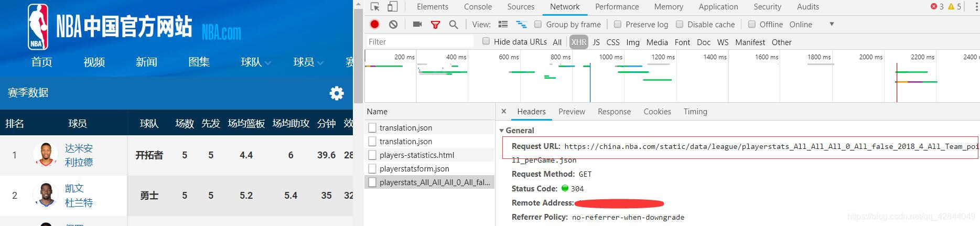Check box beside playerstatsform.json

[372, 168]
